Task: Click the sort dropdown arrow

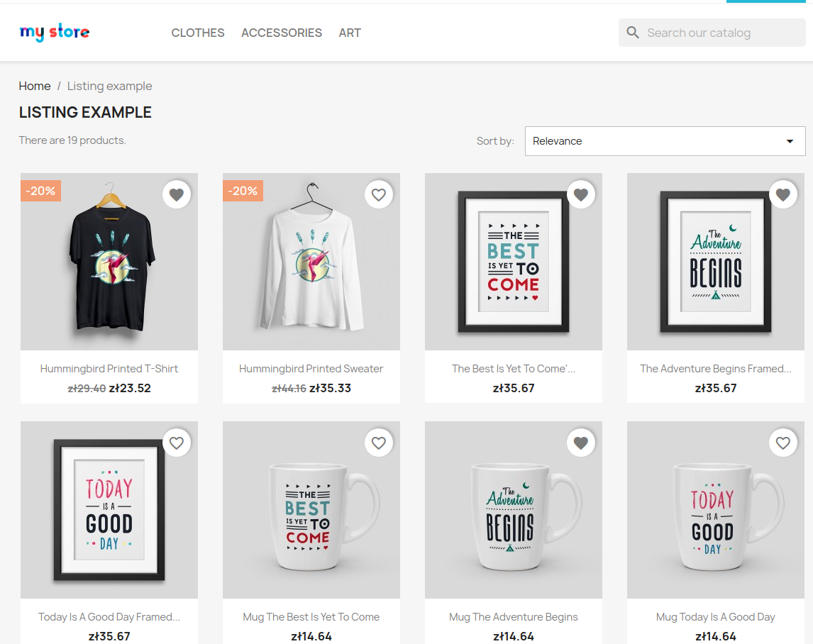Action: [x=790, y=141]
